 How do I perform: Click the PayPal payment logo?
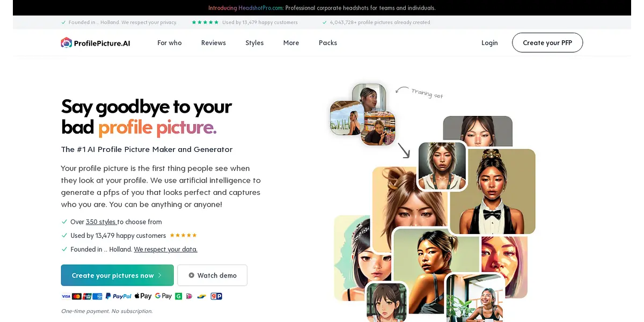coord(119,296)
